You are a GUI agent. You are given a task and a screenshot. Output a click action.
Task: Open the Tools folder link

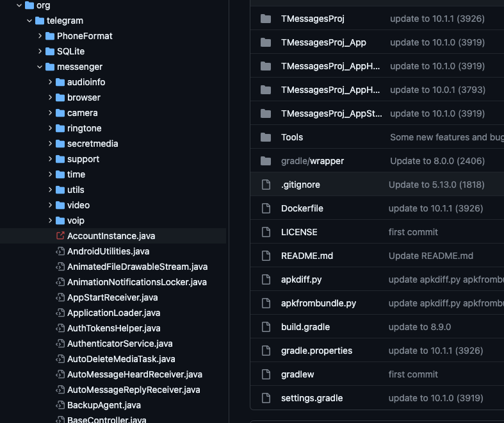292,137
